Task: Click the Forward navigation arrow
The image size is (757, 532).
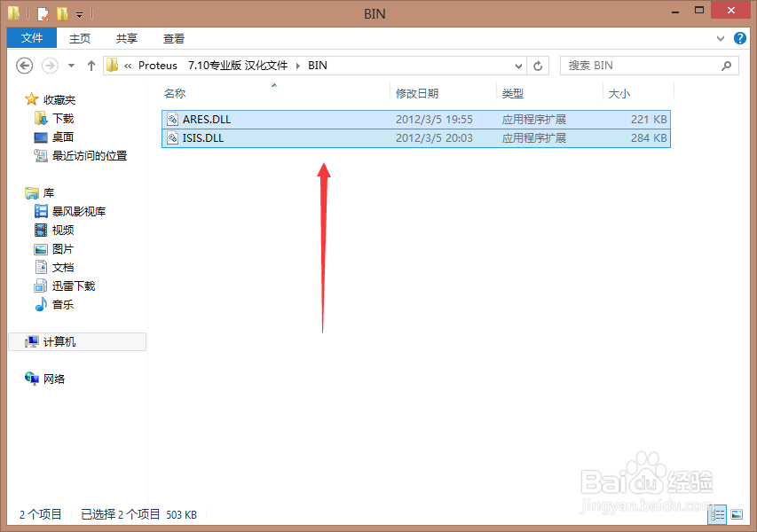Action: [50, 66]
